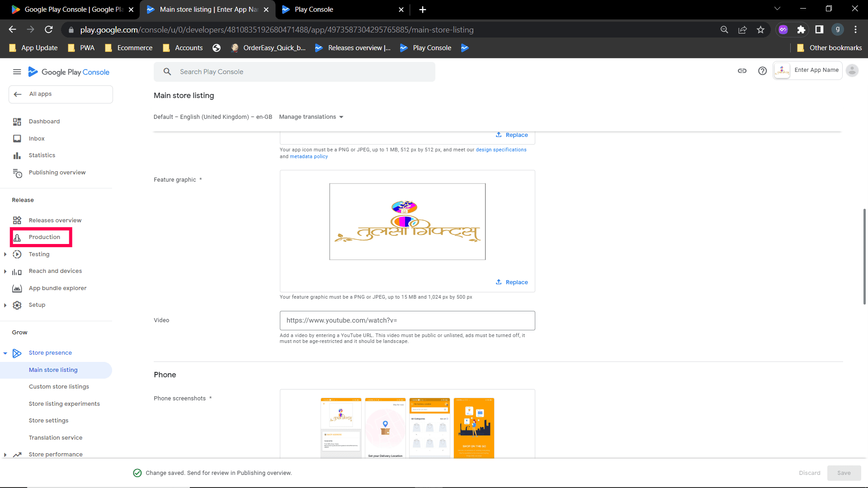
Task: Open the Manage translations dropdown
Action: point(311,117)
